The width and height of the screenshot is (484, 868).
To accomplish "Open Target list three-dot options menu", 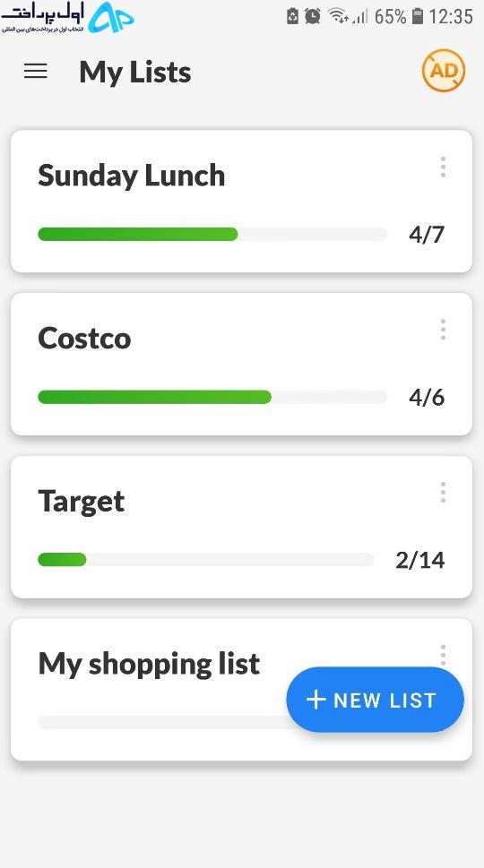I will 443,492.
